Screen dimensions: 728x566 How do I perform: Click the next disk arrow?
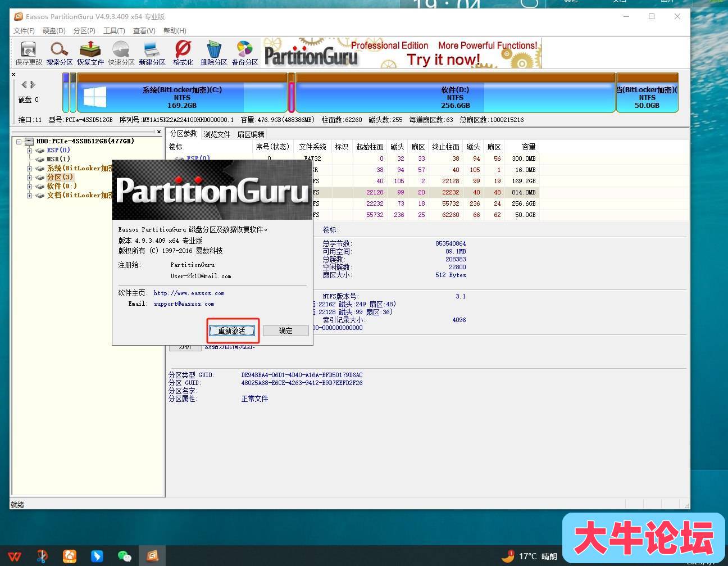tap(33, 85)
